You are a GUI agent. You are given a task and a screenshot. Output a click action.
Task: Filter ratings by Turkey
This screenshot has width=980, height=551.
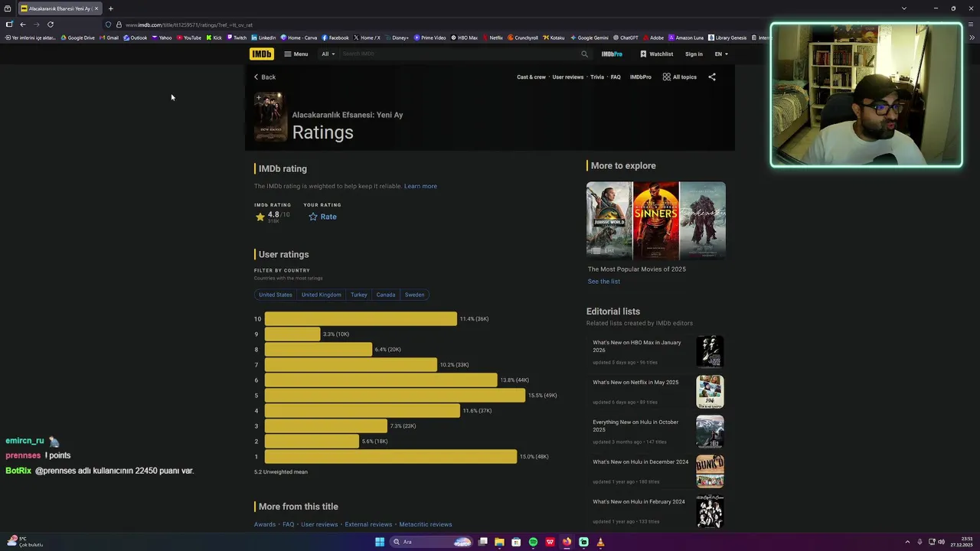tap(359, 295)
